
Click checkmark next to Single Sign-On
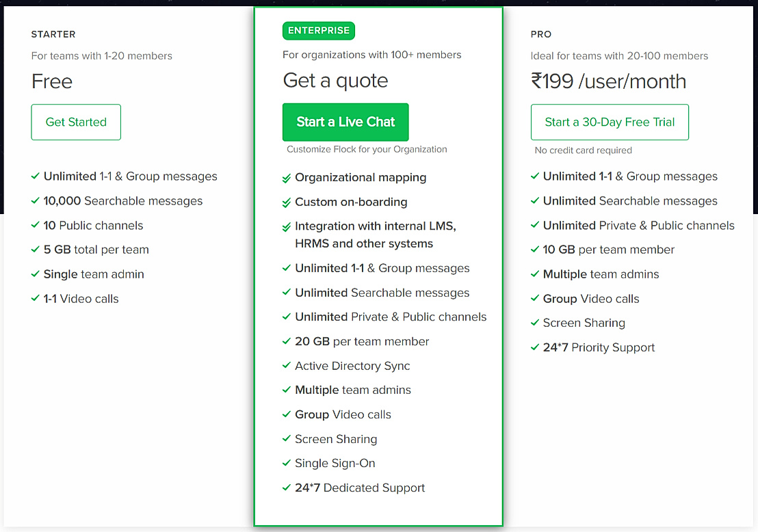coord(287,464)
